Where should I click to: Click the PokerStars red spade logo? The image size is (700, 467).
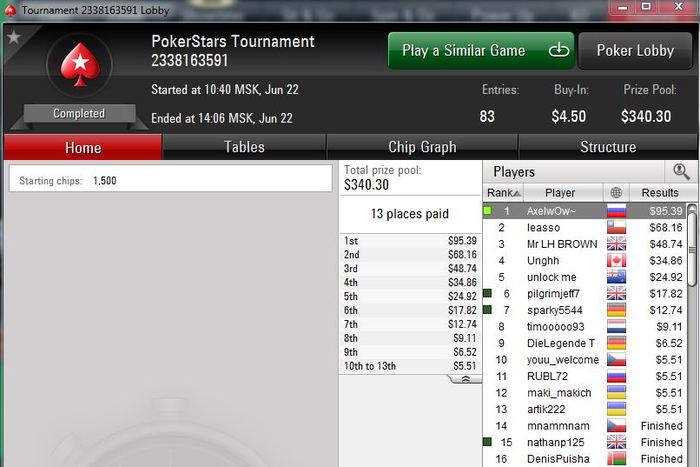[80, 65]
